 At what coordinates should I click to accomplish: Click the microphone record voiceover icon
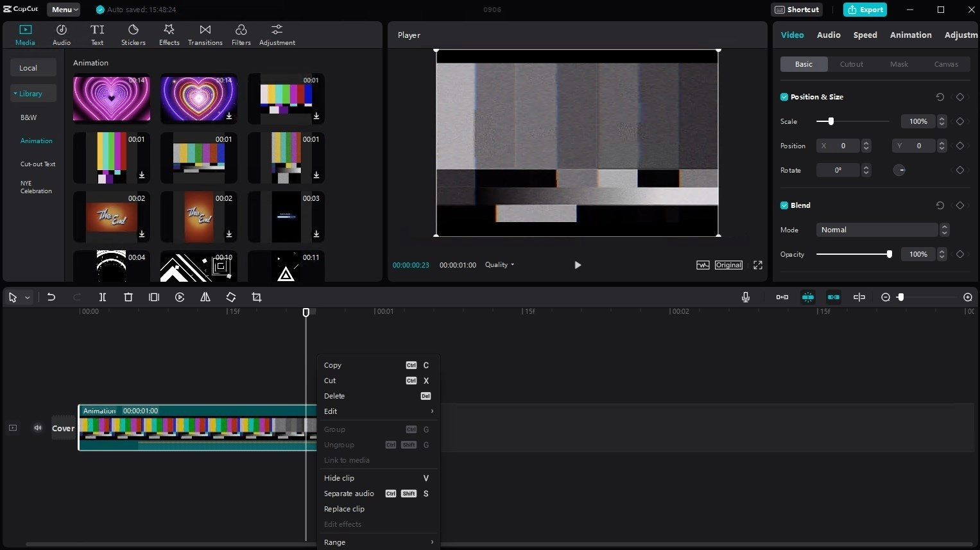tap(746, 297)
